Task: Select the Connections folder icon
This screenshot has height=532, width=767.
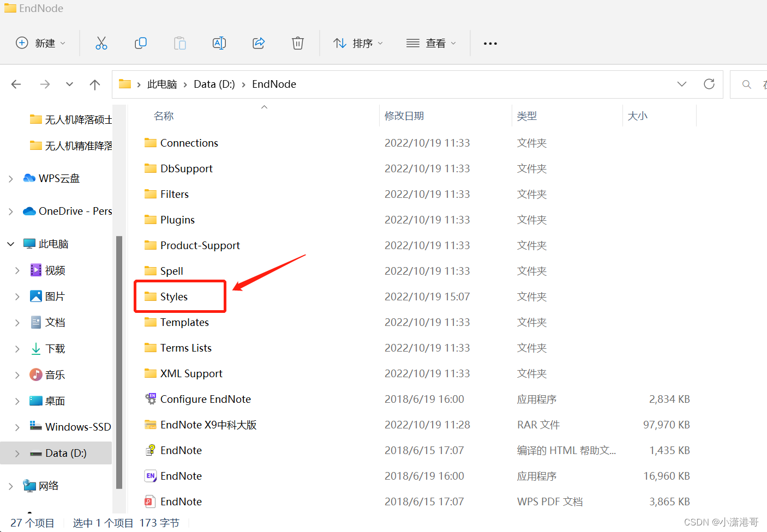Action: [151, 143]
